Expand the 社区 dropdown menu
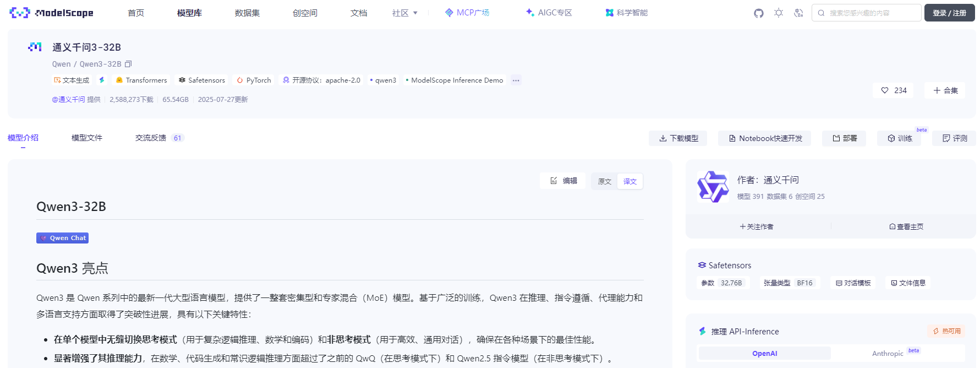 coord(405,13)
